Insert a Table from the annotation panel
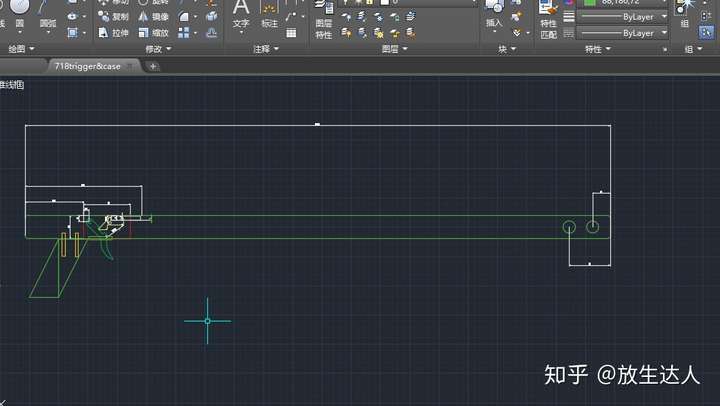Screen dimensions: 720x406 click(x=291, y=33)
